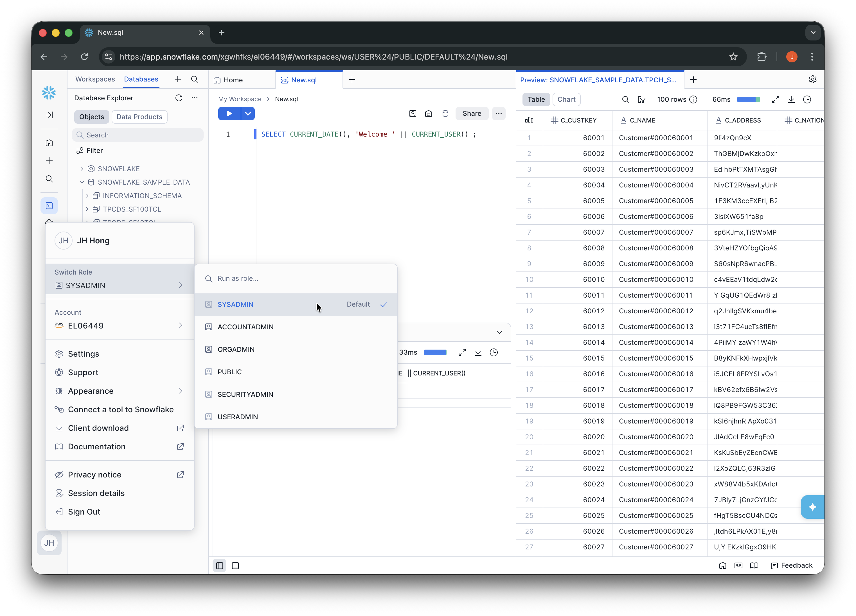Expand the SNOWFLAKE database tree node
Image resolution: width=856 pixels, height=616 pixels.
82,169
